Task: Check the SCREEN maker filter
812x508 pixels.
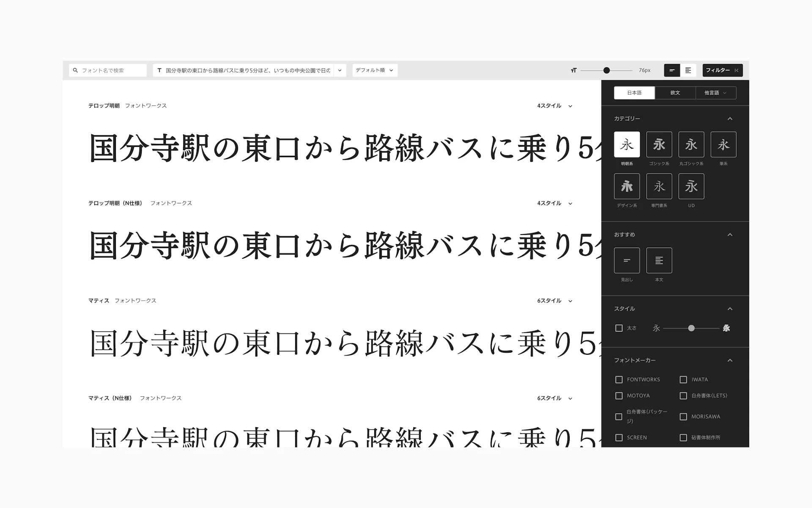Action: (x=619, y=438)
